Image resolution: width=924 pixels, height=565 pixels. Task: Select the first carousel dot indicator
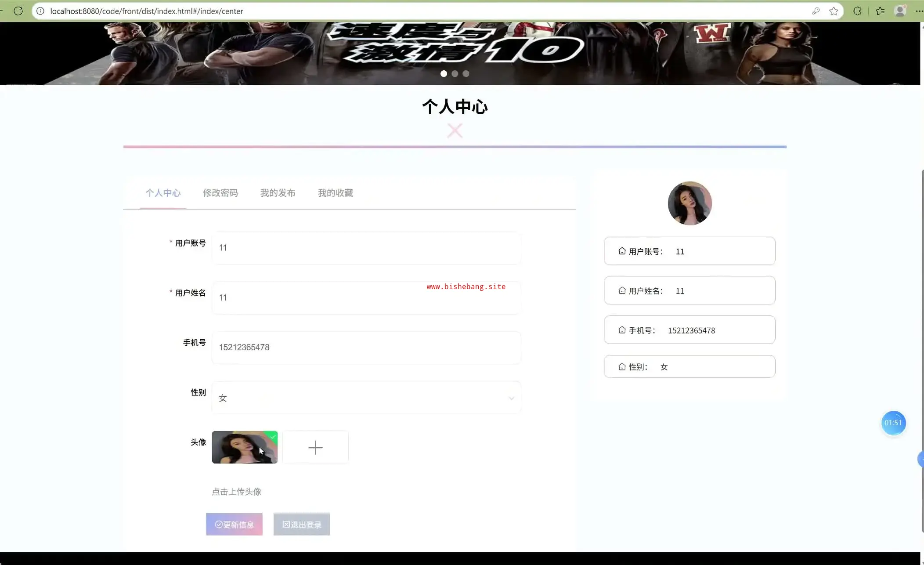coord(444,74)
